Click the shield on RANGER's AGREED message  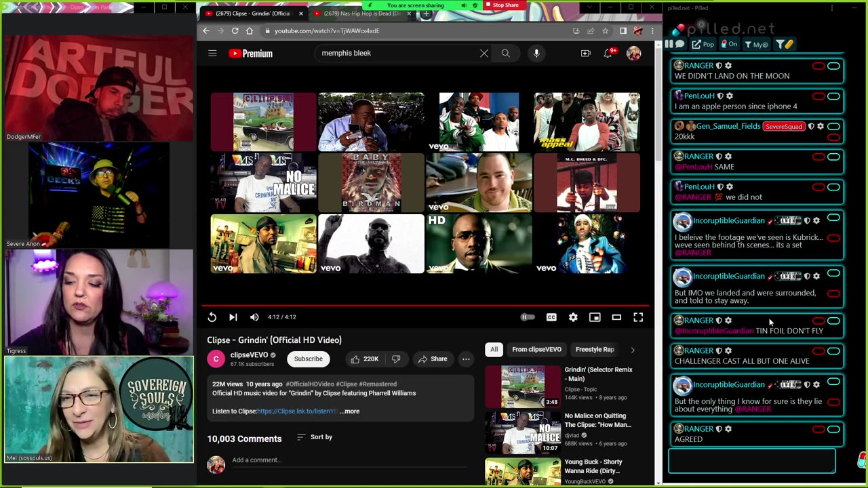[x=719, y=429]
